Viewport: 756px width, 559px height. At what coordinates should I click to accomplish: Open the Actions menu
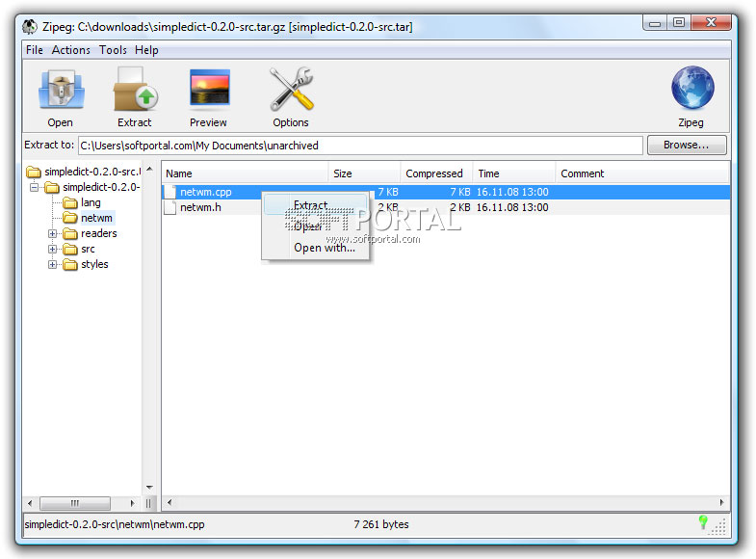pos(71,50)
